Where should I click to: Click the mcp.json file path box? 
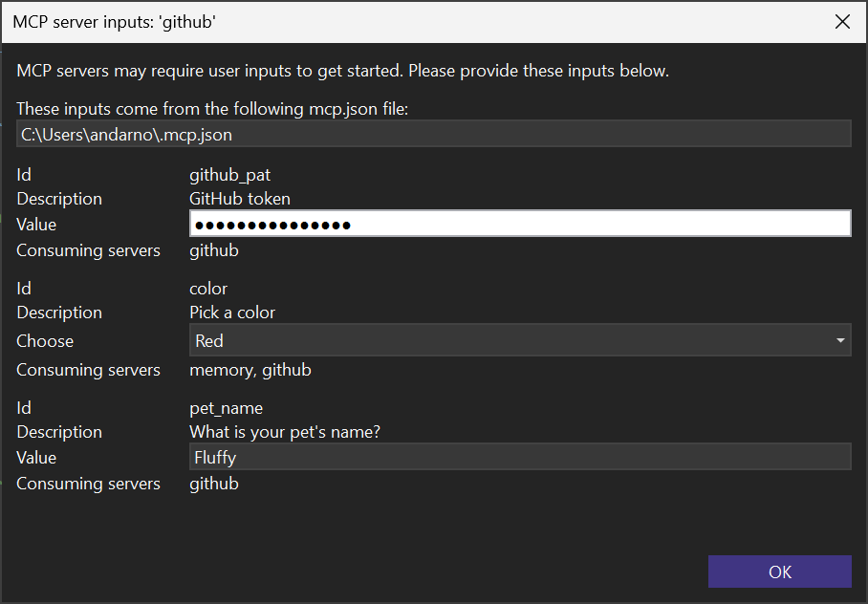433,135
